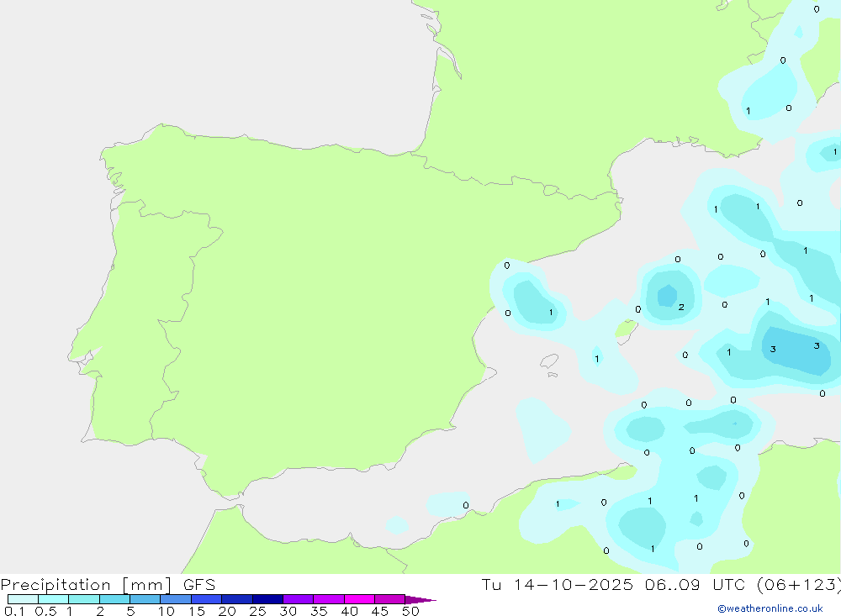This screenshot has height=616, width=841.
Task: Click the '10' legend scale label
Action: pyautogui.click(x=166, y=611)
